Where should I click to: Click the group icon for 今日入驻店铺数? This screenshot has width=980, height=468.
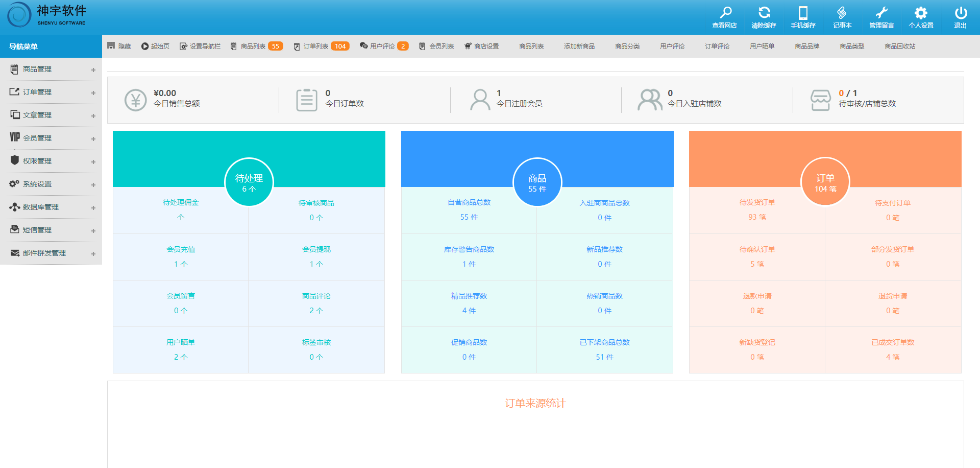click(650, 100)
